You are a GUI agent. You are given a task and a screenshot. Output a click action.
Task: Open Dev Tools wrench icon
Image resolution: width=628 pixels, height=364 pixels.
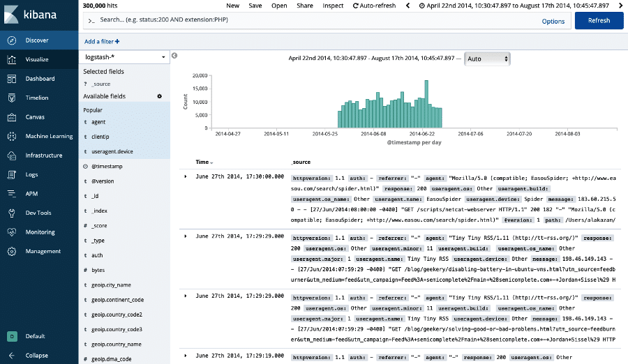coord(13,213)
